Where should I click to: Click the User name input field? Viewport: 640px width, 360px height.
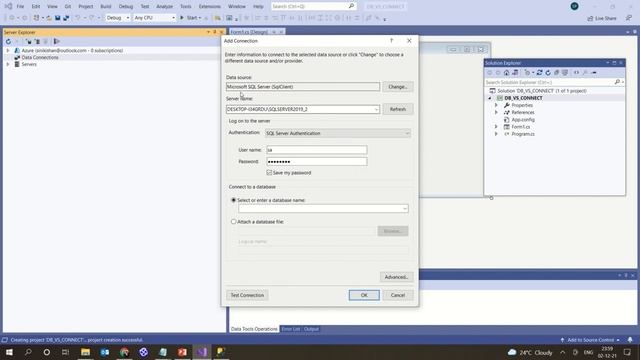(x=317, y=150)
